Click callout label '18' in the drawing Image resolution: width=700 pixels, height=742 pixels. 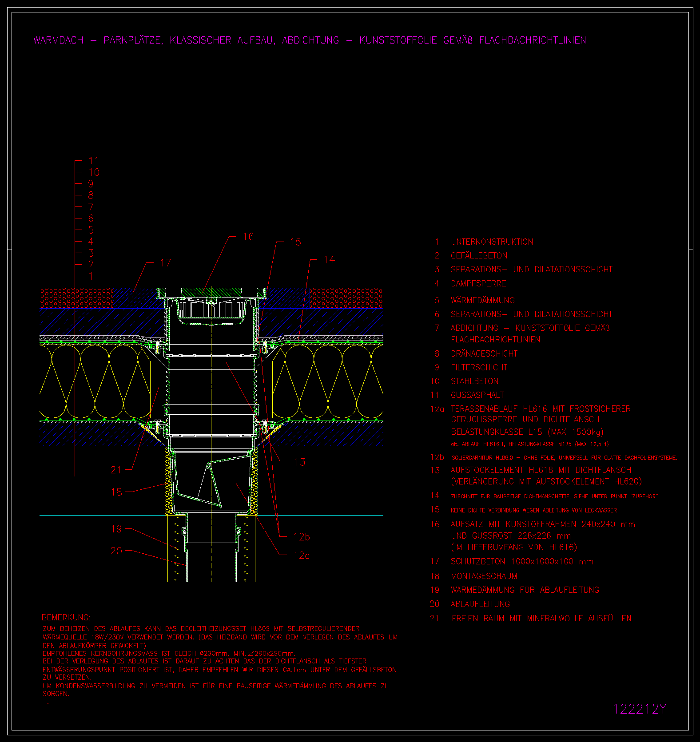click(x=116, y=492)
